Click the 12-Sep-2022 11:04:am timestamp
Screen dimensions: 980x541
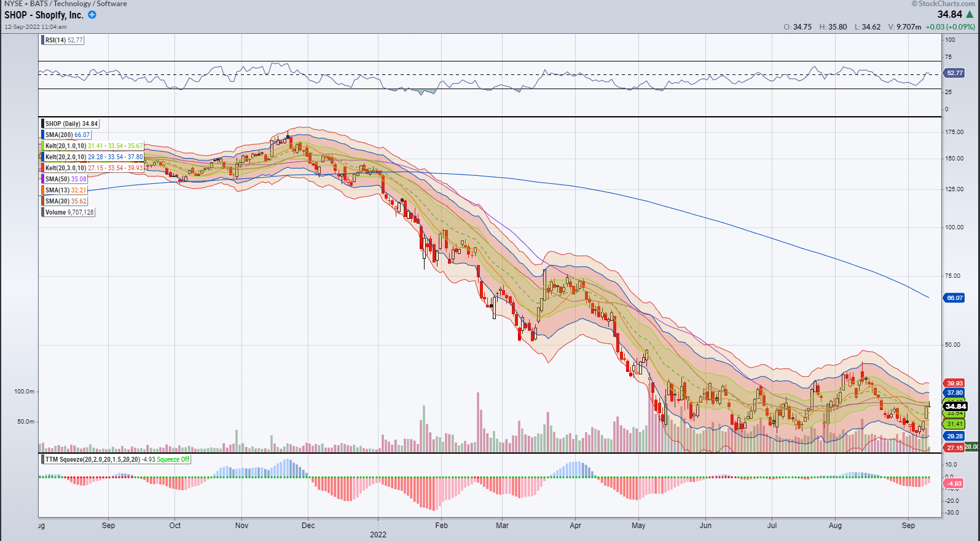tap(36, 27)
